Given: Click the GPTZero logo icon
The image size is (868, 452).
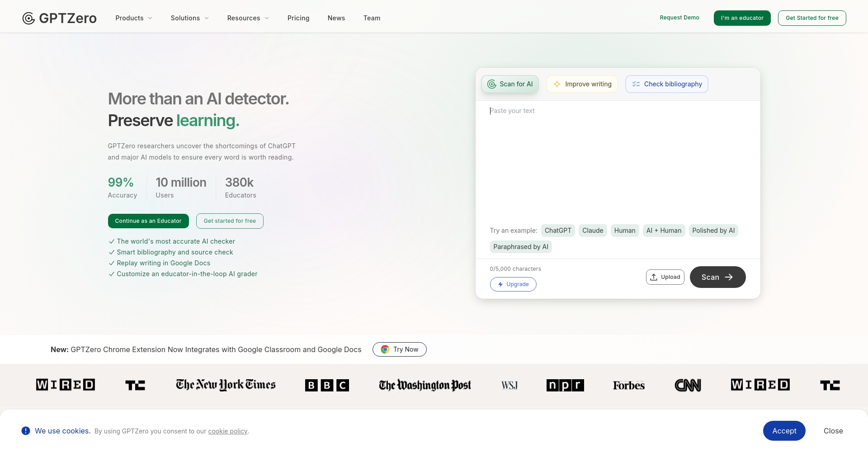Looking at the screenshot, I should [28, 18].
